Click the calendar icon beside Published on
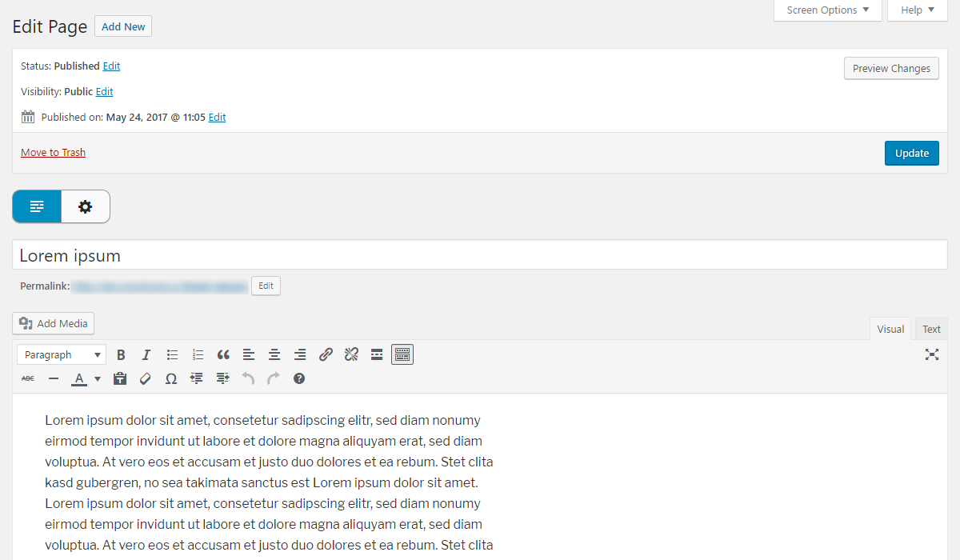 [28, 117]
